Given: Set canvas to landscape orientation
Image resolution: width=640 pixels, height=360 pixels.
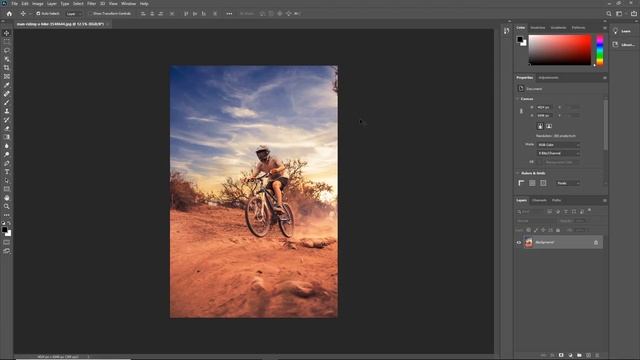Looking at the screenshot, I should pyautogui.click(x=549, y=126).
